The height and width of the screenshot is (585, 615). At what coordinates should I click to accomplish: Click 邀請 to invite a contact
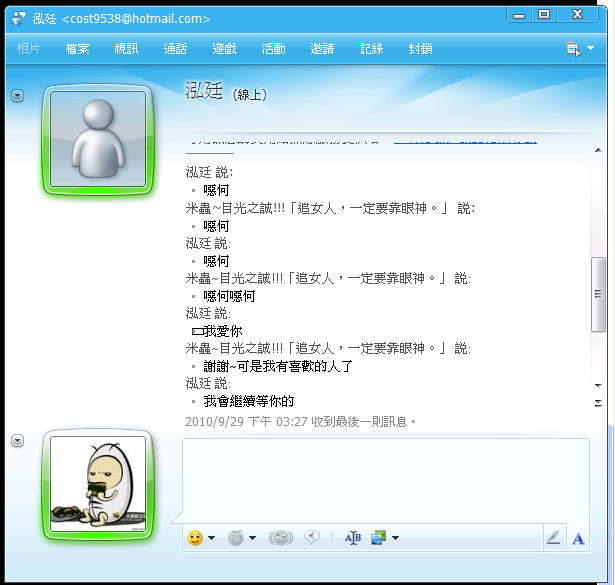click(322, 49)
